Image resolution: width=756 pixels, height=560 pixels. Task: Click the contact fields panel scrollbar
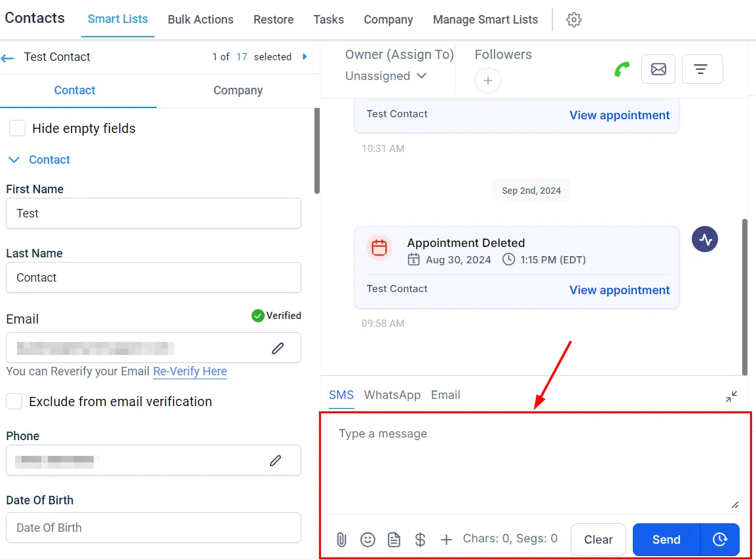(x=317, y=151)
